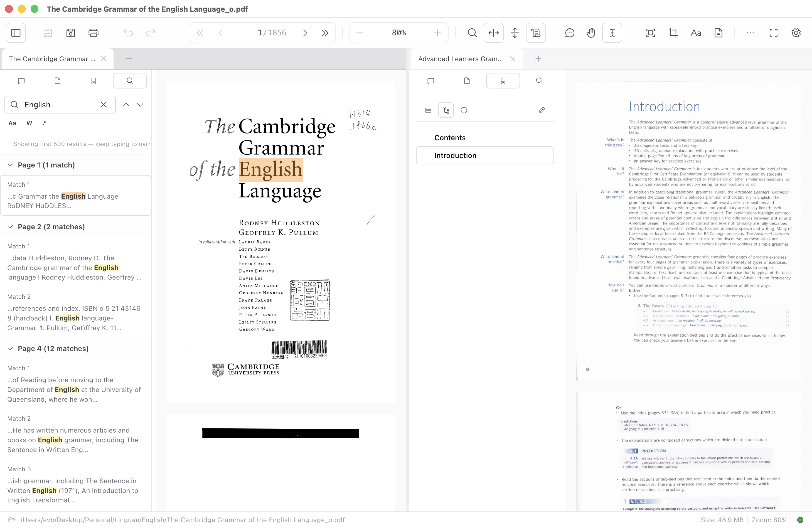
Task: Open left pane search panel
Action: (130, 81)
